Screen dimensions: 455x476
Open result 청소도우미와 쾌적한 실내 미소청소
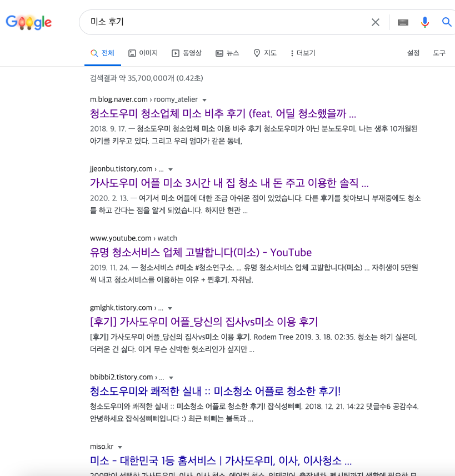click(x=215, y=391)
